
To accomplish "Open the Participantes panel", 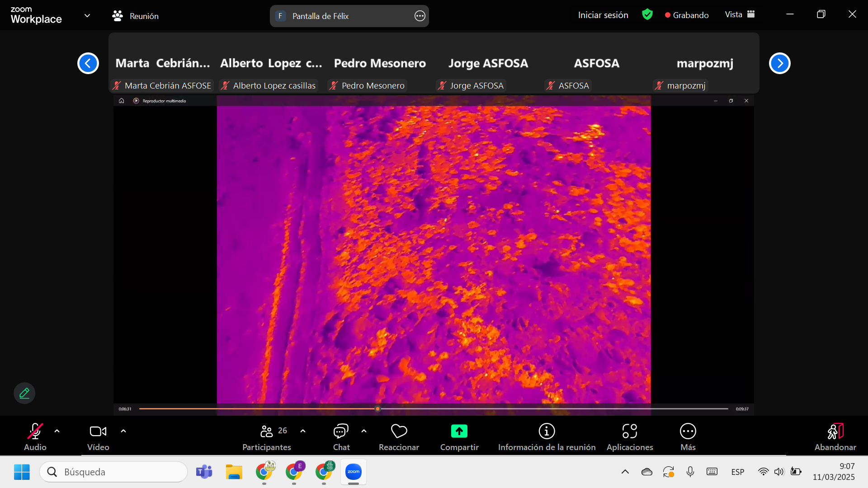I will 267,432.
